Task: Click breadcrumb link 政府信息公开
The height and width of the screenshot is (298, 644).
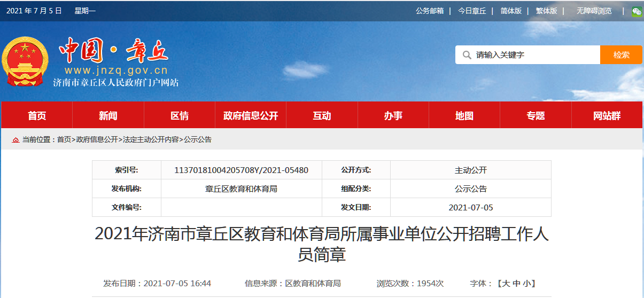Action: coord(97,140)
